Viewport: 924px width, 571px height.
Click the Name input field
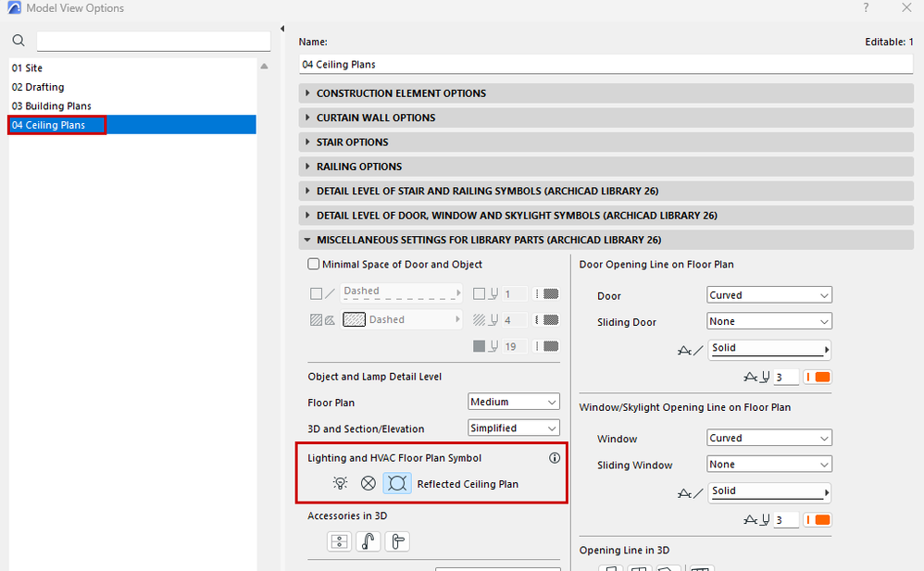tap(606, 65)
